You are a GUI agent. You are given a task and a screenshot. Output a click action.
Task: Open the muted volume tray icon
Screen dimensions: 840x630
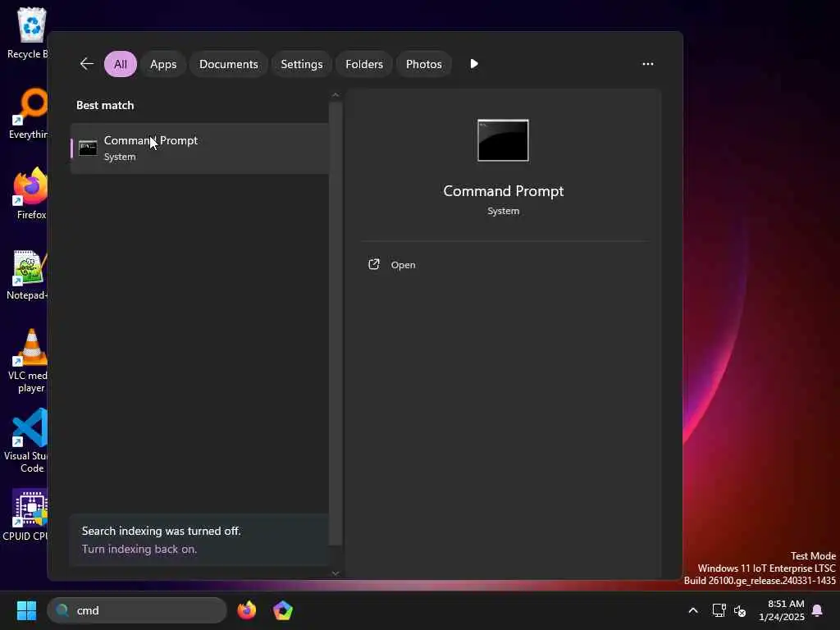[740, 610]
